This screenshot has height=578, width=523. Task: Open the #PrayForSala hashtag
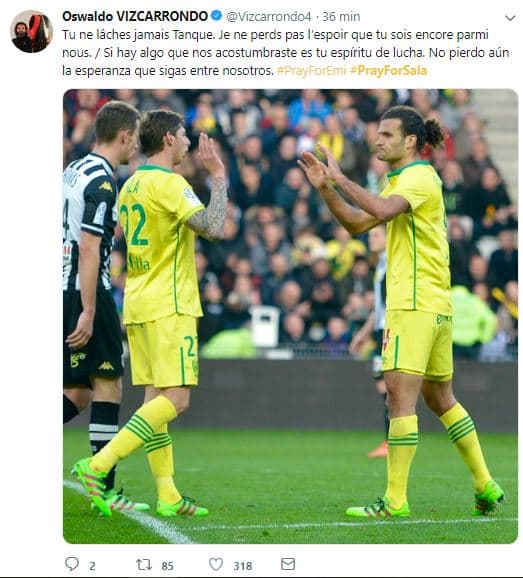(388, 70)
